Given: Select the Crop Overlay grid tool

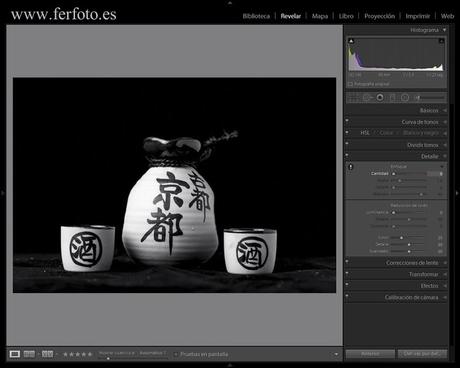Looking at the screenshot, I should click(354, 98).
